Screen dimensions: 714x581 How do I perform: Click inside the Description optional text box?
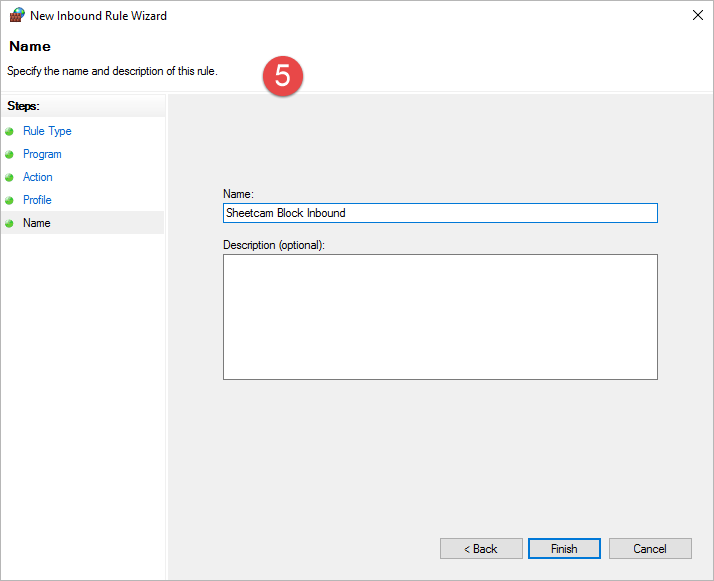point(440,316)
